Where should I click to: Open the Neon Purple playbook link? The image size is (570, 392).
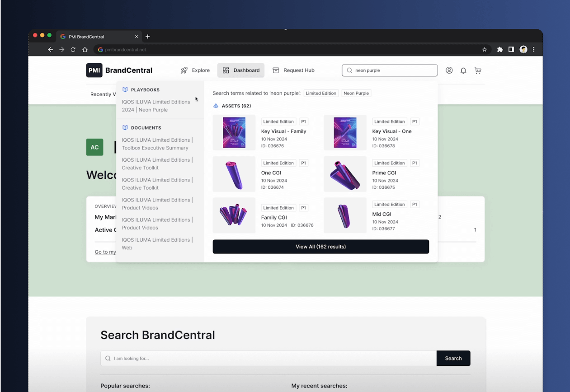(x=156, y=106)
